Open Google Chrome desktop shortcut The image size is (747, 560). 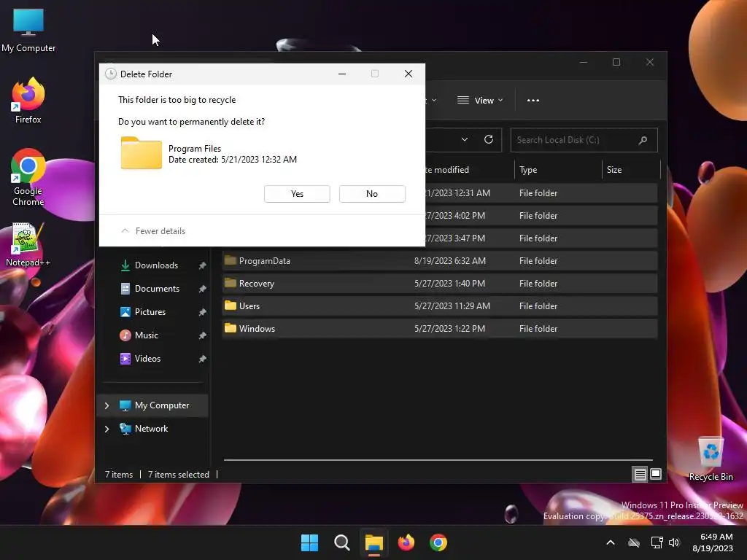tap(28, 176)
